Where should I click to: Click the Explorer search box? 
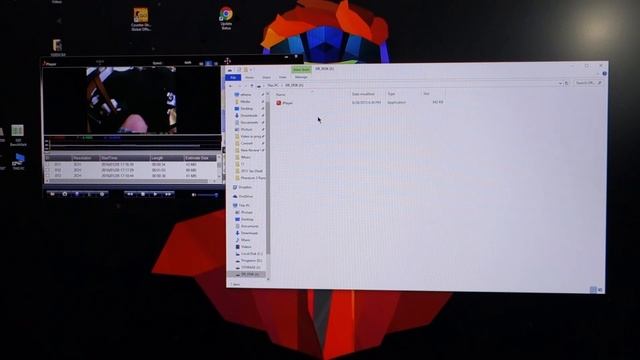(588, 83)
